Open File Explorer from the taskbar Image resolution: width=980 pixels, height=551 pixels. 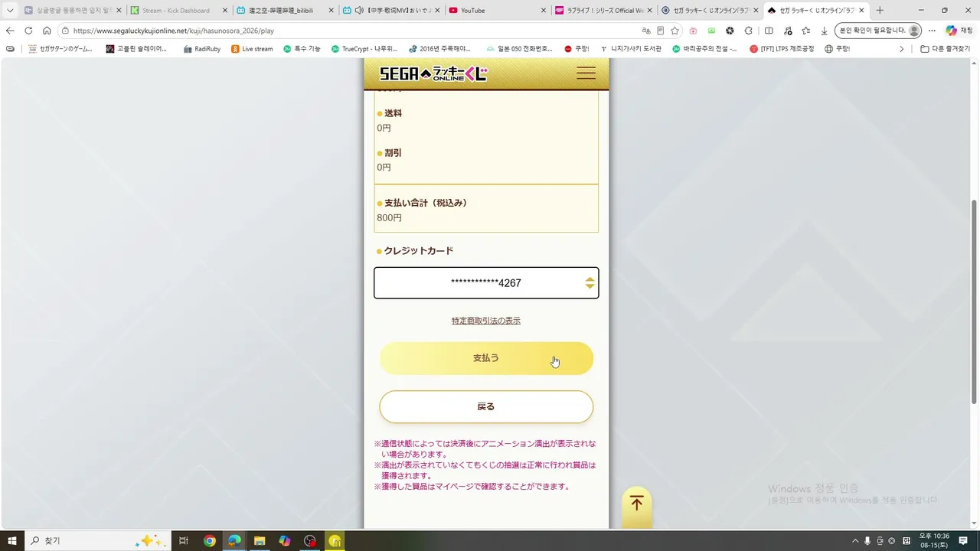pyautogui.click(x=260, y=540)
